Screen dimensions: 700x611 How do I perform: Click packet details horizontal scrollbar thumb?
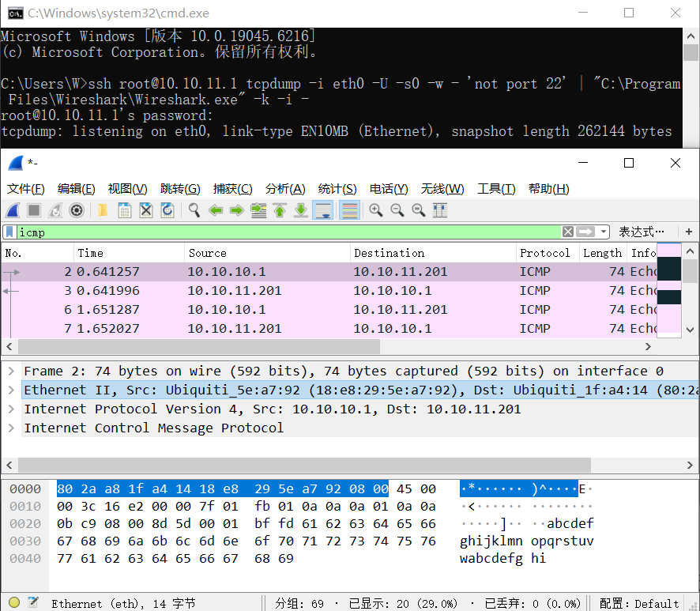tap(304, 465)
